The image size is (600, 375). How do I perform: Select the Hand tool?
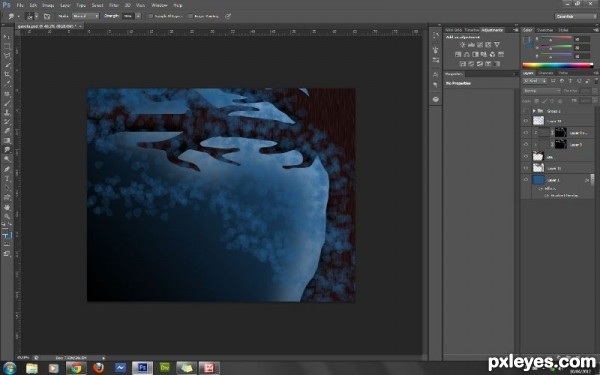point(7,207)
